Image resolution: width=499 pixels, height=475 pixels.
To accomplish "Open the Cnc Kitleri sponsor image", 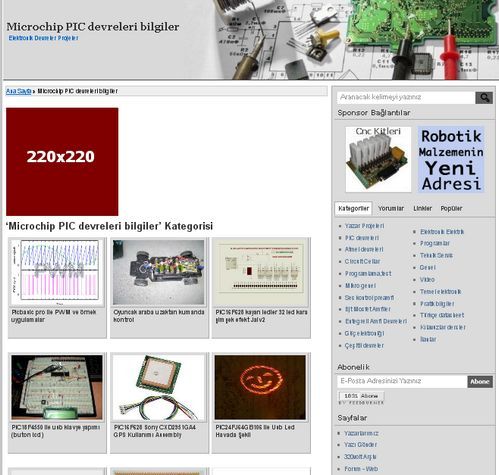I will 378,159.
